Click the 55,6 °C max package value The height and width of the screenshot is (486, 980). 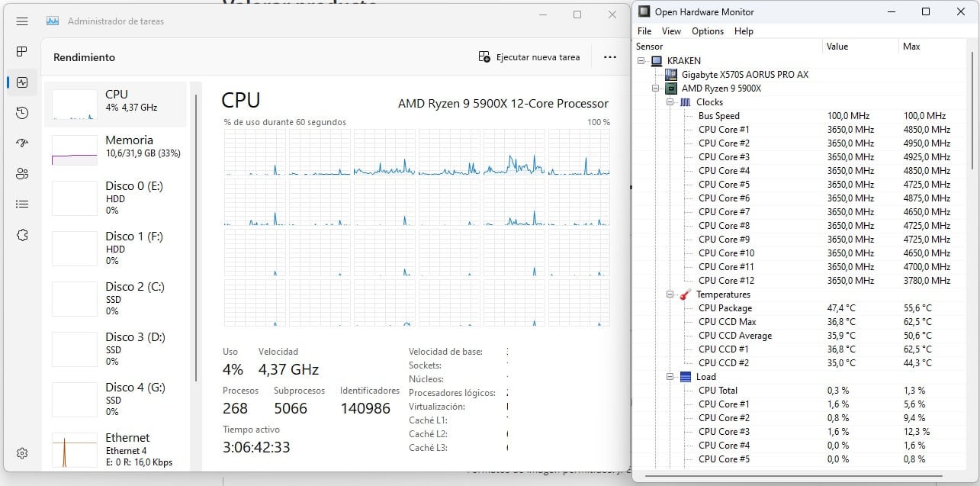click(x=917, y=308)
